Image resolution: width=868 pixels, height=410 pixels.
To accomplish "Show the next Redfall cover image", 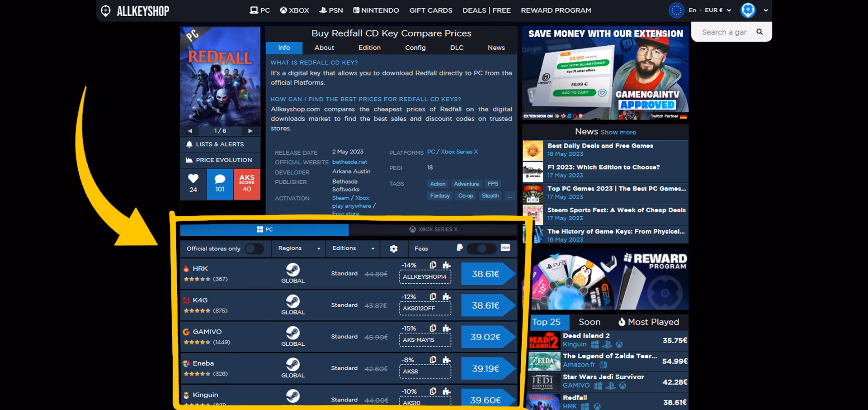I will tap(250, 131).
